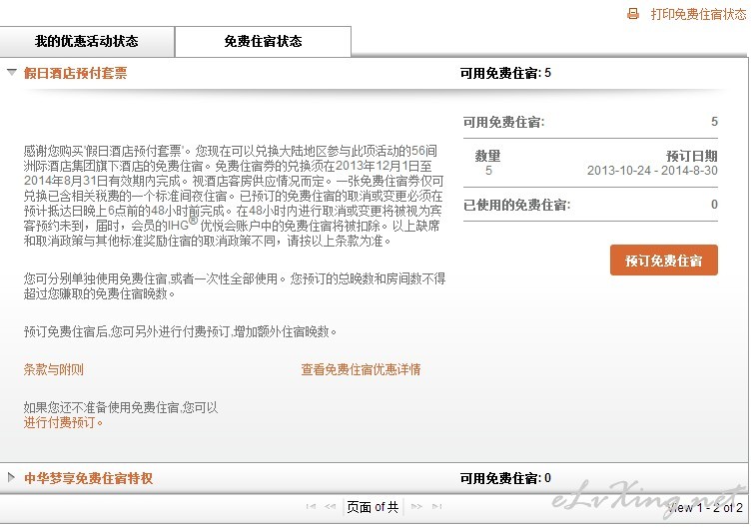Go to last page pager icon
The height and width of the screenshot is (532, 756).
pyautogui.click(x=436, y=506)
